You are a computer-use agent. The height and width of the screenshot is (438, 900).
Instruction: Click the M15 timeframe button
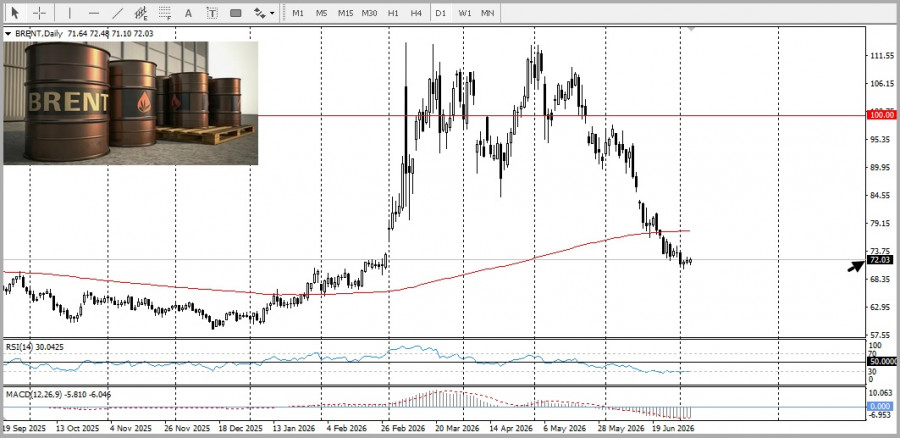click(x=345, y=13)
